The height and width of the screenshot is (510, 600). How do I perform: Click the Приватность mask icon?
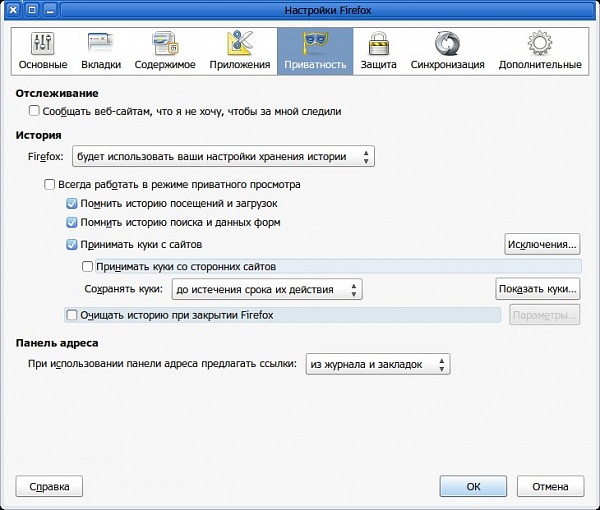315,45
